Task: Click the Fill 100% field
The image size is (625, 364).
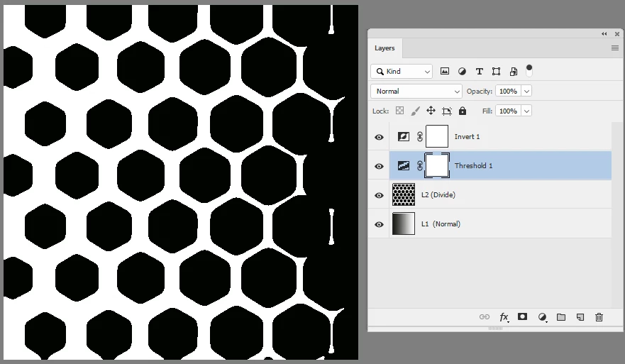Action: coord(509,111)
